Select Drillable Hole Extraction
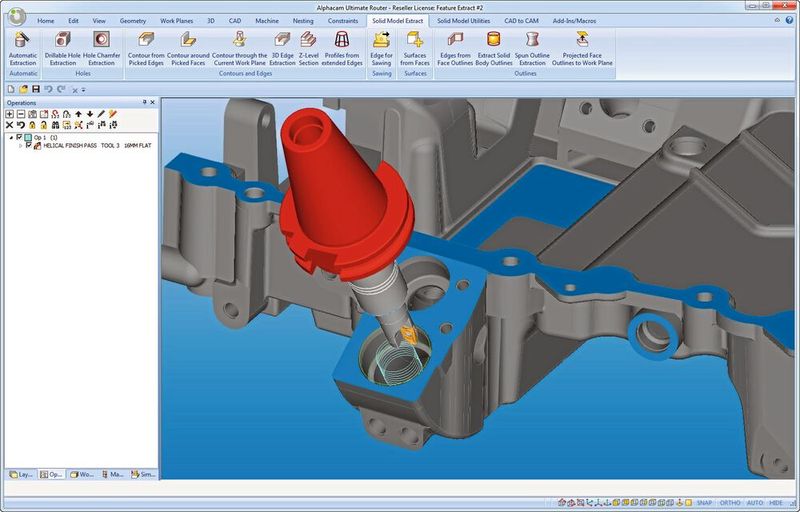Screen dimensions: 800x512 point(63,49)
